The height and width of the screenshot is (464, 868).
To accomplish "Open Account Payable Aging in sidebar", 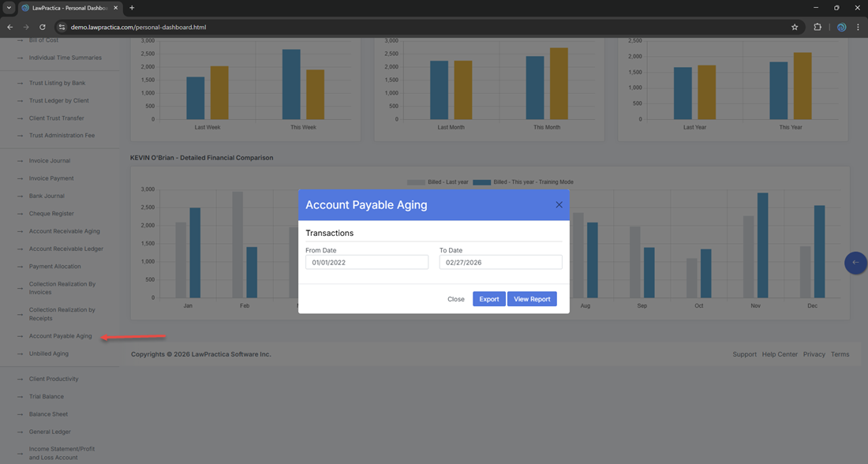I will [x=60, y=336].
